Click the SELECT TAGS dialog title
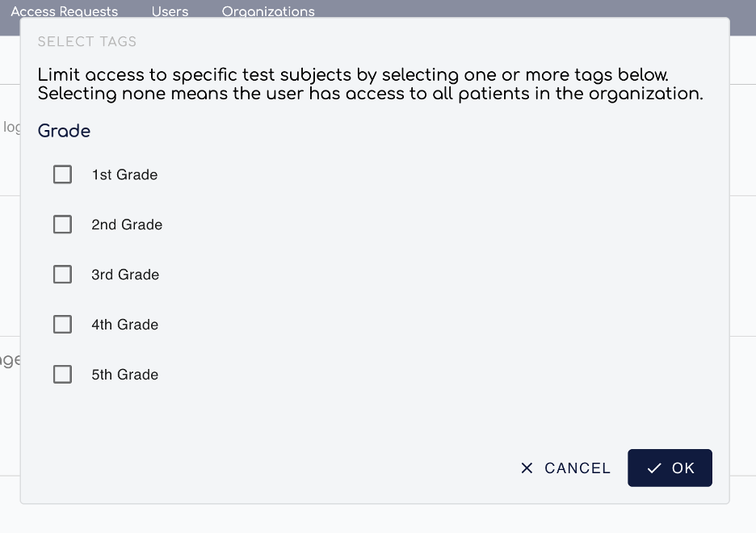756x533 pixels. [87, 42]
